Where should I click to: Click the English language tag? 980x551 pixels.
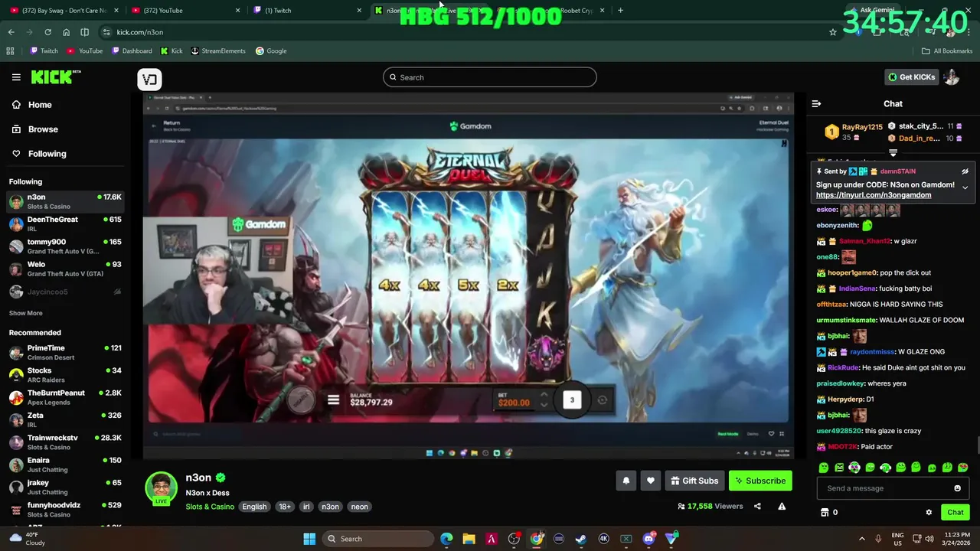tap(254, 507)
